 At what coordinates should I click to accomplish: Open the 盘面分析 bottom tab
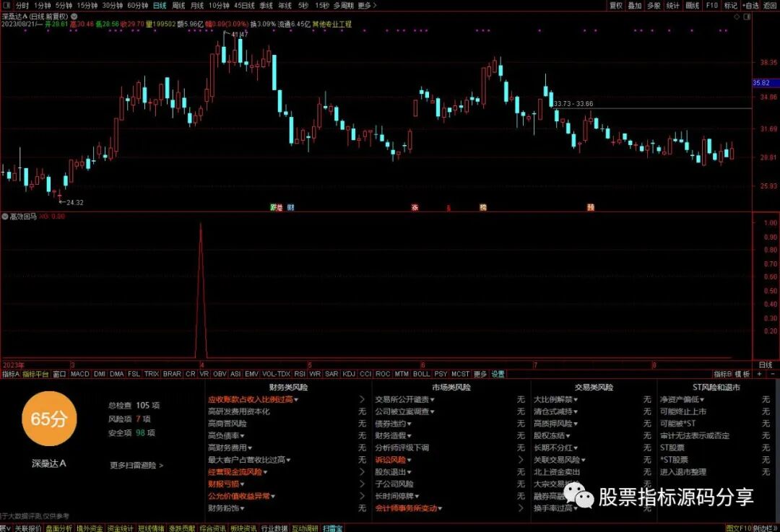pyautogui.click(x=58, y=528)
